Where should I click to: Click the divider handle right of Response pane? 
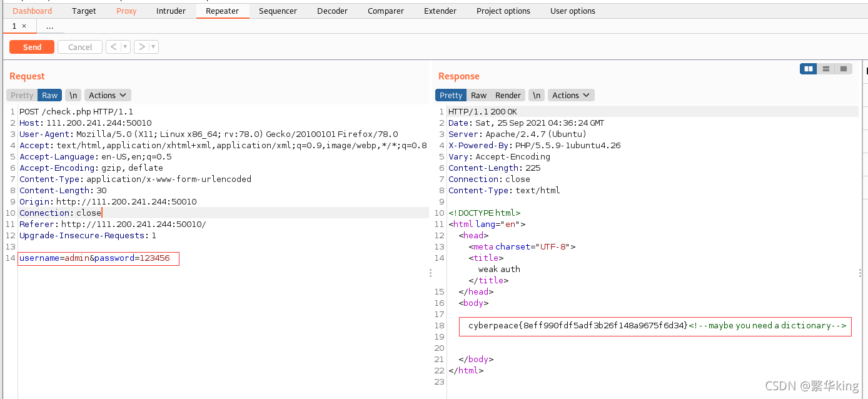(x=860, y=273)
